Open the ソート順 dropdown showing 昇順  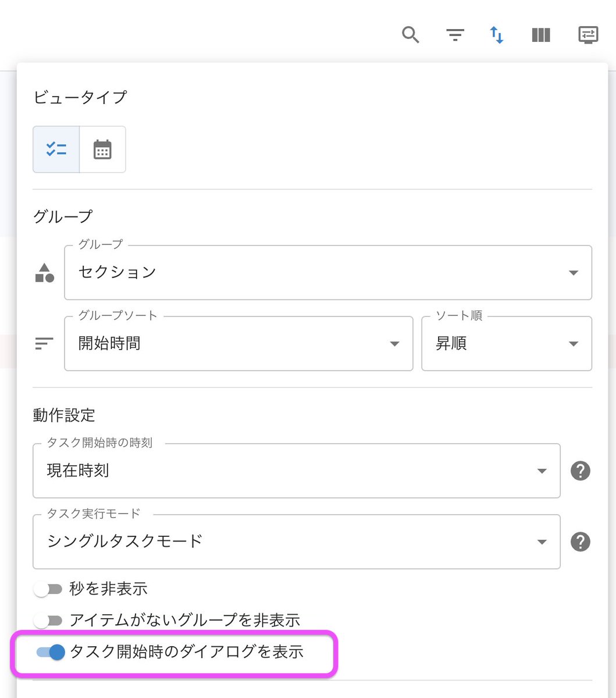pos(507,344)
